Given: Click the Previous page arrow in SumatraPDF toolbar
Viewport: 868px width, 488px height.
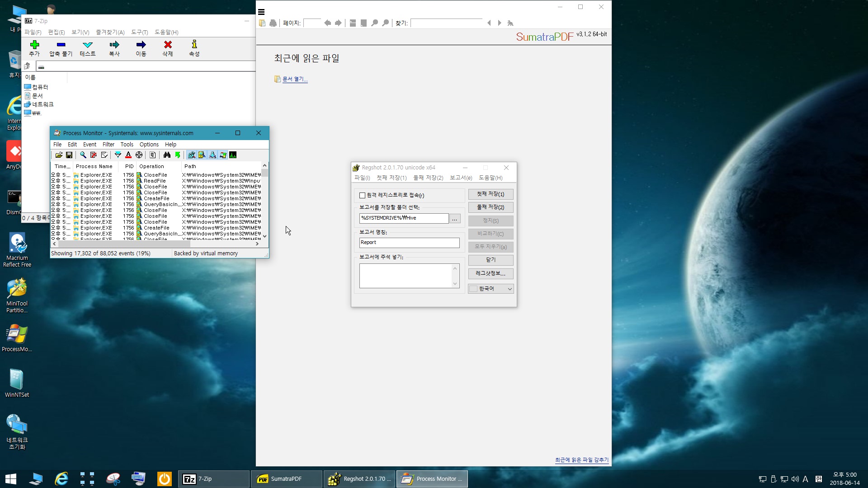Looking at the screenshot, I should (328, 23).
